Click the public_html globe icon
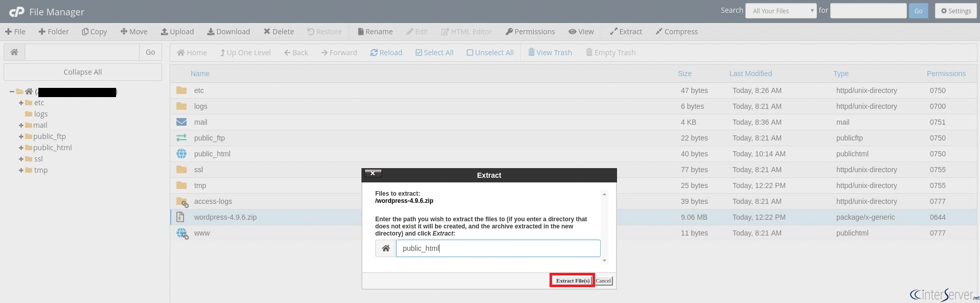The image size is (980, 303). point(181,154)
